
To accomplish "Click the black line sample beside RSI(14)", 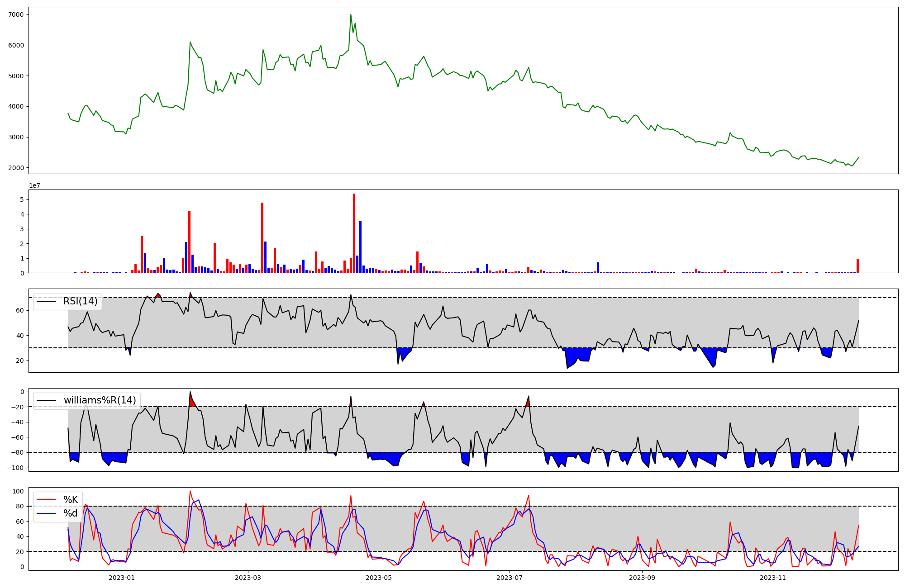I will 46,302.
